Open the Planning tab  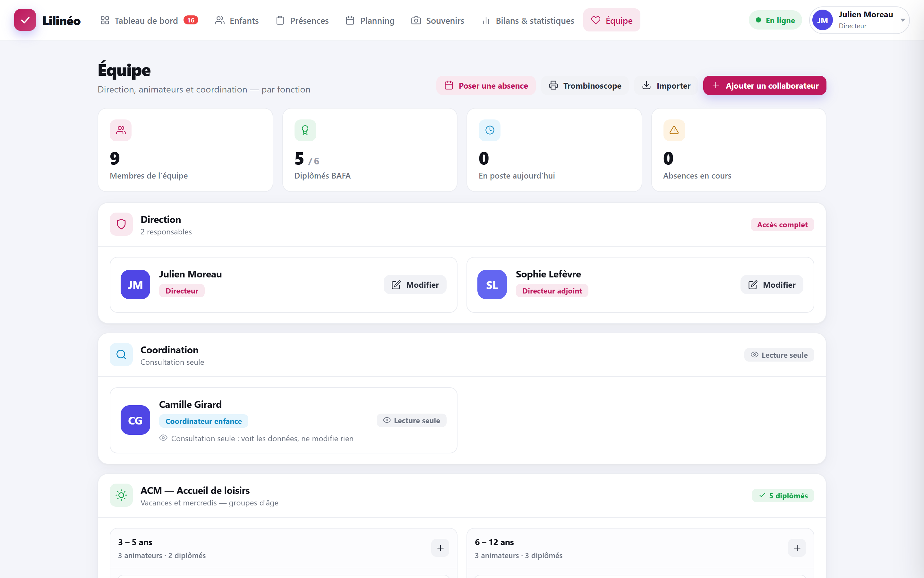pos(370,20)
